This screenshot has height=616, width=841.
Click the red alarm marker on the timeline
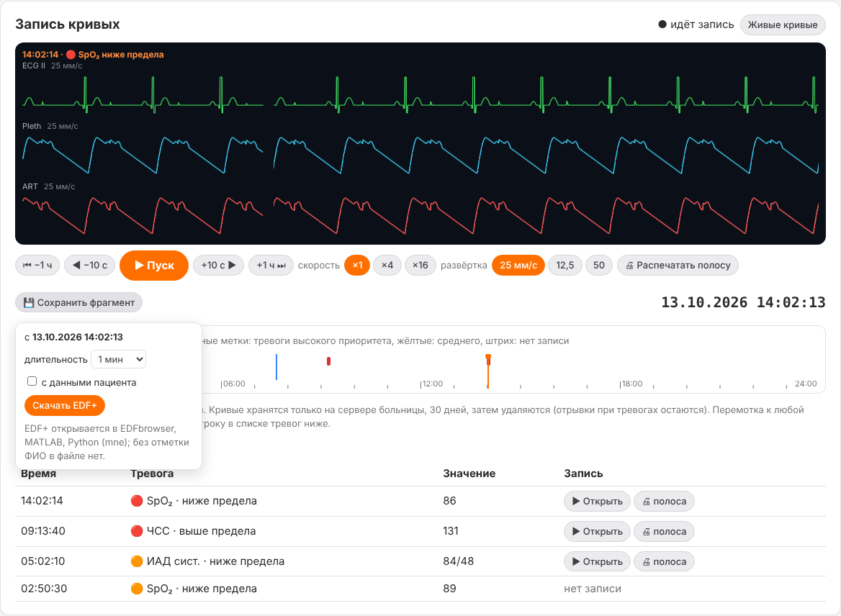pyautogui.click(x=329, y=361)
